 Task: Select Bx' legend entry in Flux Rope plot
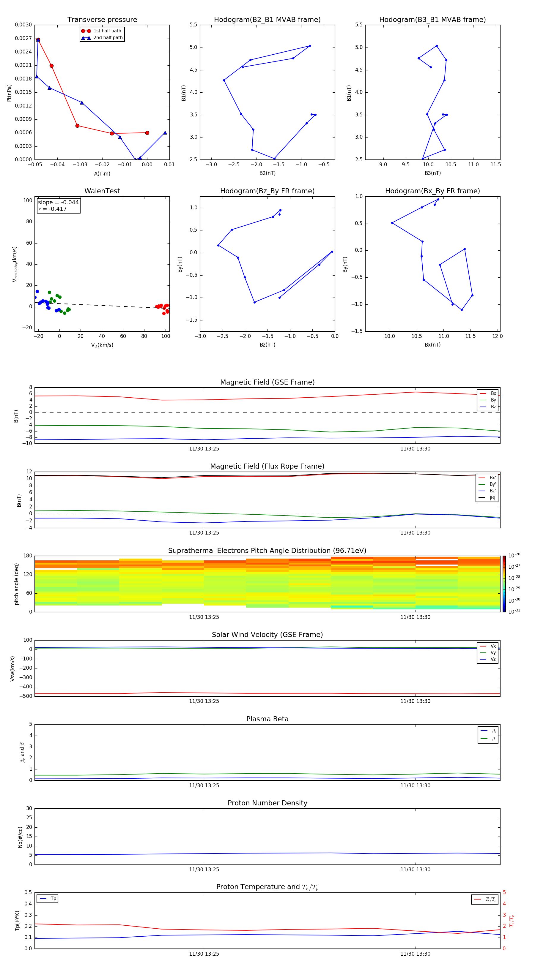coord(487,478)
